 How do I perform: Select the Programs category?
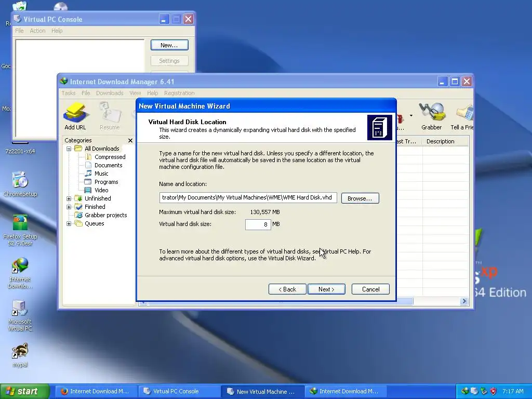click(106, 182)
